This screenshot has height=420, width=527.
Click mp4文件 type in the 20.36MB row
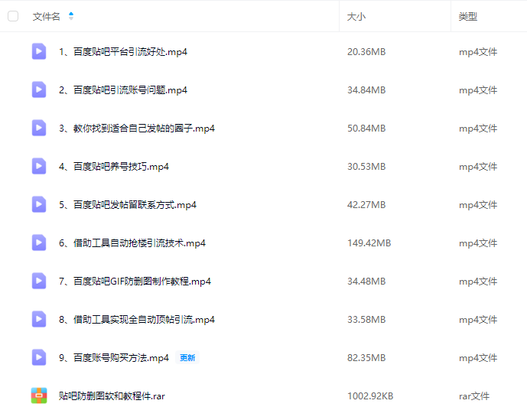click(478, 52)
